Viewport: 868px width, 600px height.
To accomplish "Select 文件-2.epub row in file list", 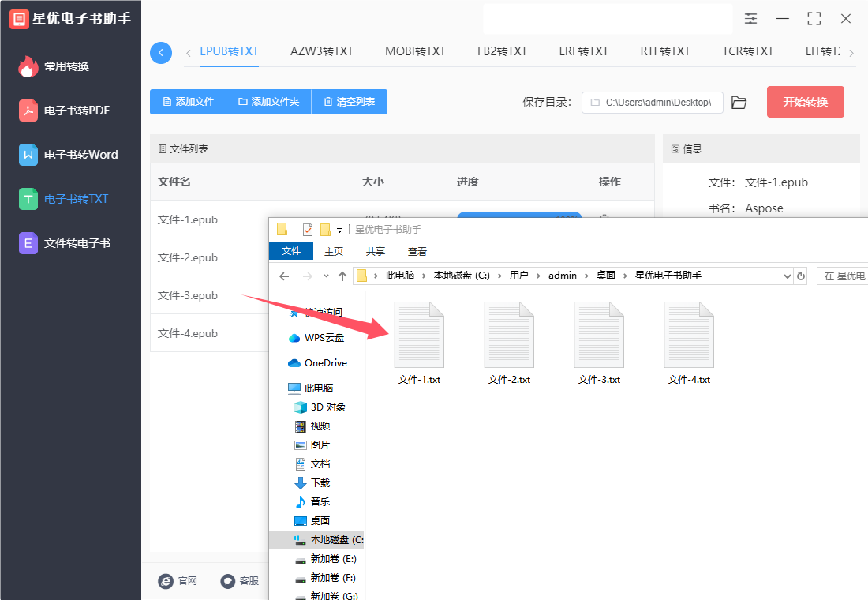I will tap(209, 257).
